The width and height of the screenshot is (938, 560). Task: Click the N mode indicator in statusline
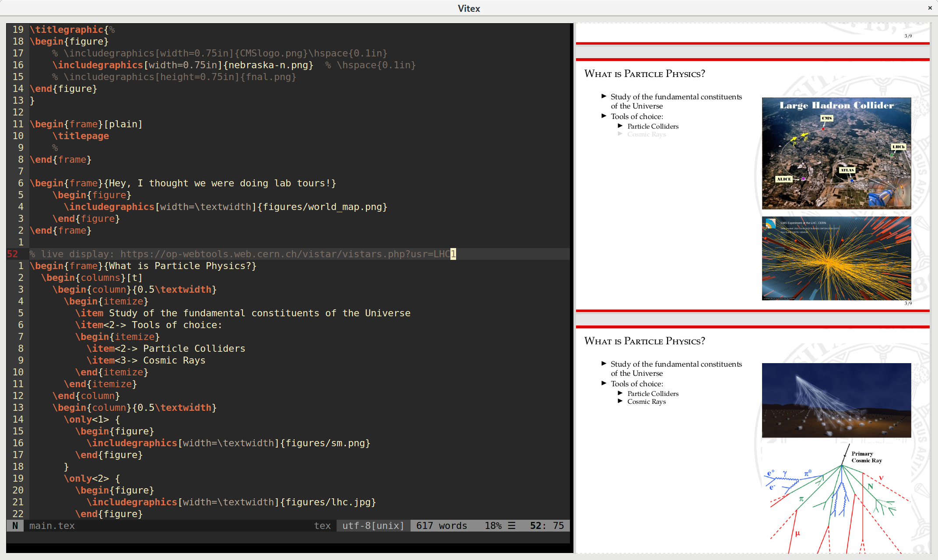click(x=15, y=525)
